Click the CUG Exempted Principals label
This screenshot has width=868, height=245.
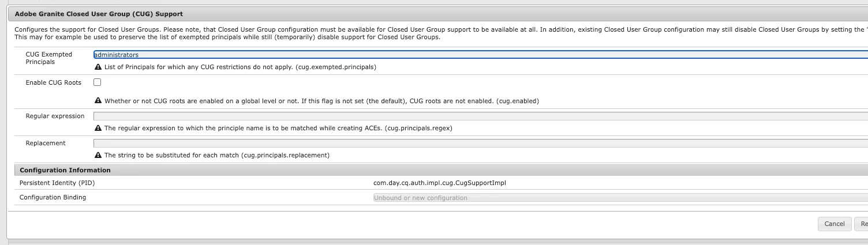pos(49,58)
